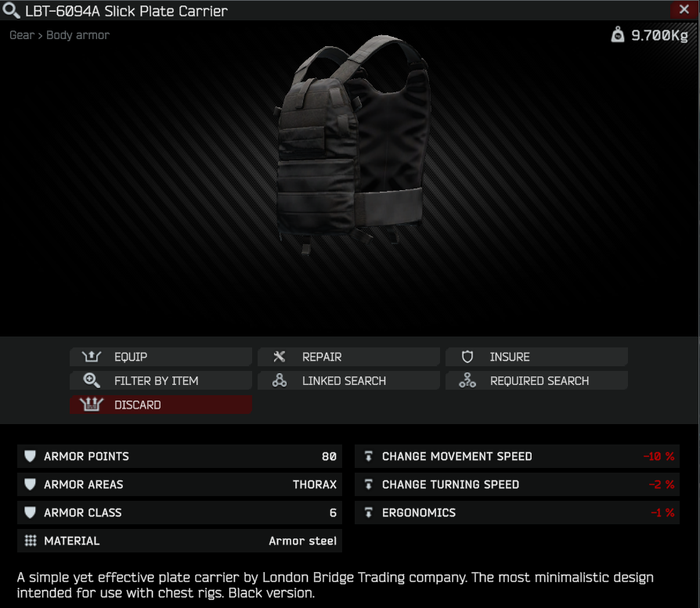Image resolution: width=700 pixels, height=608 pixels.
Task: Choose the Repair option
Action: tap(348, 357)
